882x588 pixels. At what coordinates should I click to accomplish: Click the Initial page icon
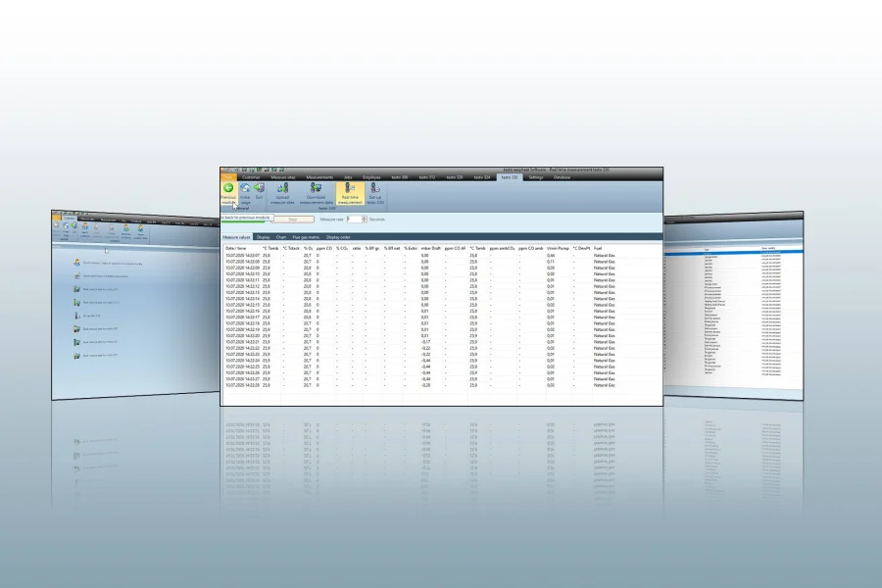tap(245, 188)
